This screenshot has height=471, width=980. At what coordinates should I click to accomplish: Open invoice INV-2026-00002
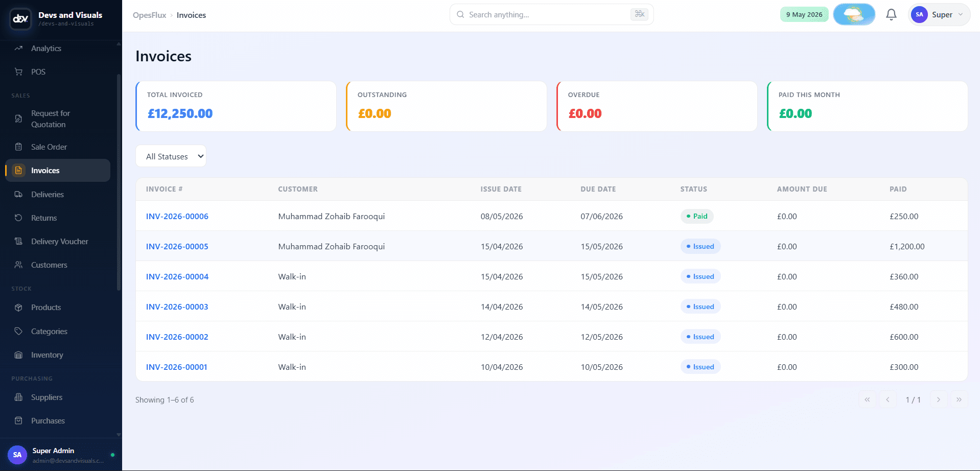point(177,337)
